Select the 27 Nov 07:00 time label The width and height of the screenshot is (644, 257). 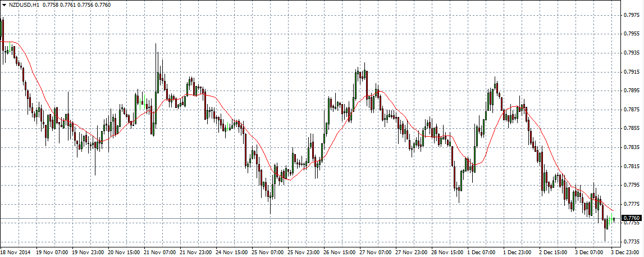tap(376, 253)
